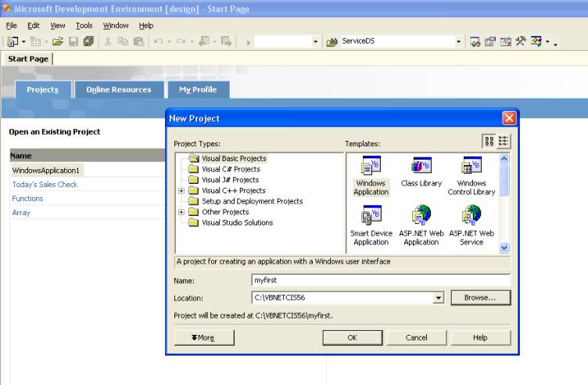Select the Smart Device Application template

pyautogui.click(x=371, y=225)
